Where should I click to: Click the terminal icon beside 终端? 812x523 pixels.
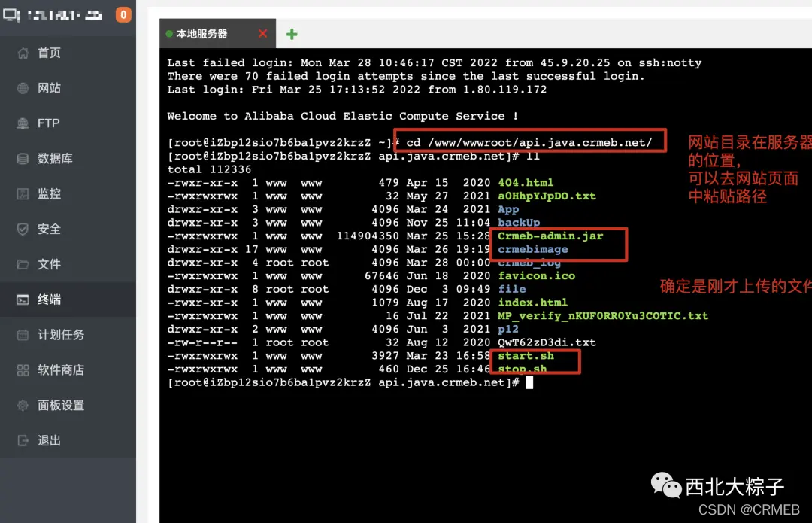point(23,300)
